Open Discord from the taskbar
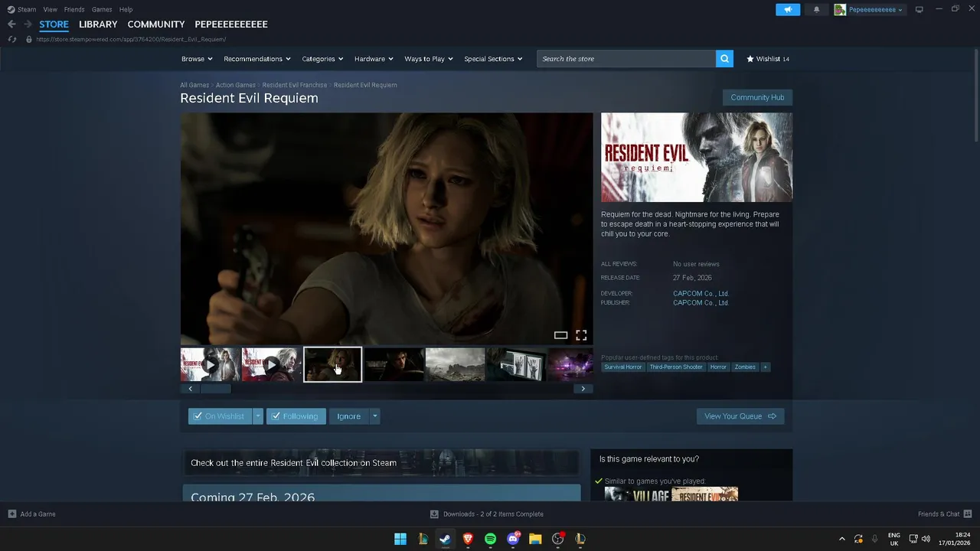 [513, 539]
